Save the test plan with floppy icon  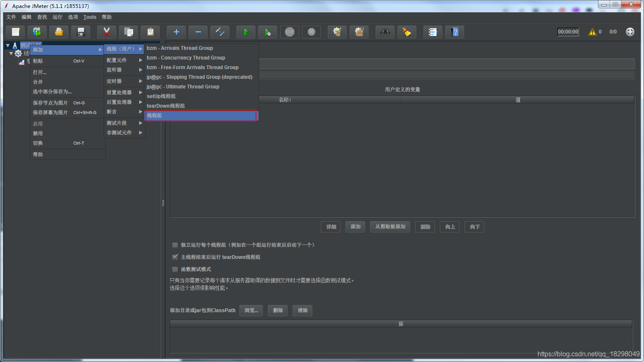click(x=81, y=32)
